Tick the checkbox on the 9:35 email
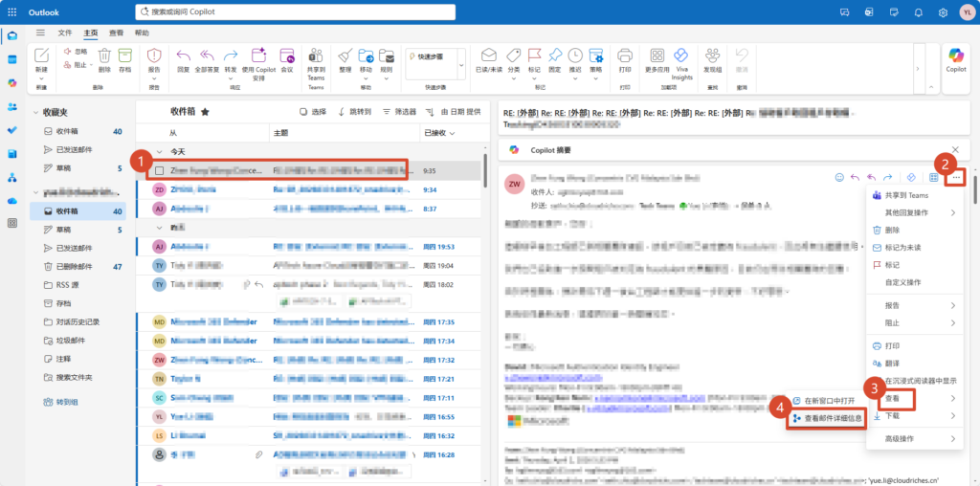The width and height of the screenshot is (980, 486). pos(160,170)
